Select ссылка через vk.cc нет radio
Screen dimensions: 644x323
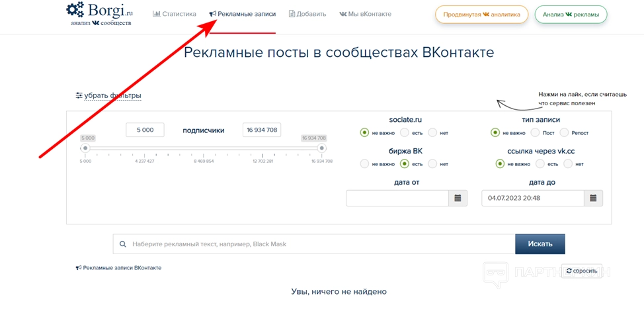(568, 164)
